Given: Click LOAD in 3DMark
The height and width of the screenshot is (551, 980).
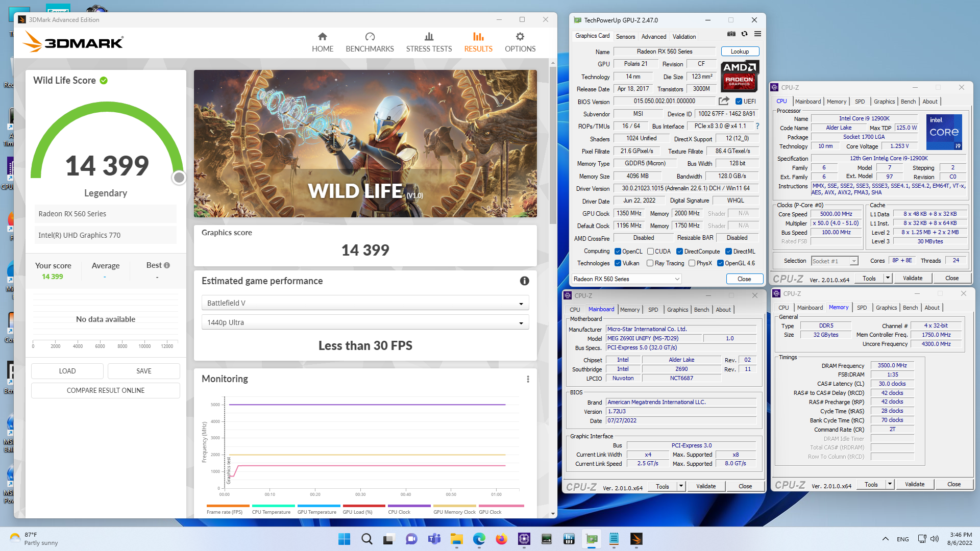Looking at the screenshot, I should point(67,371).
